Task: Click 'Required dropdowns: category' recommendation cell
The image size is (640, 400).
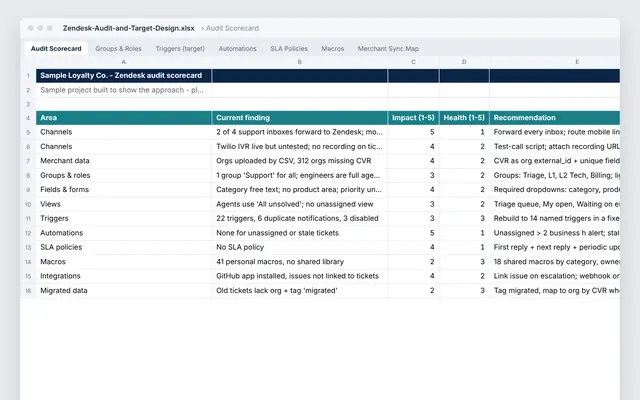Action: (555, 190)
